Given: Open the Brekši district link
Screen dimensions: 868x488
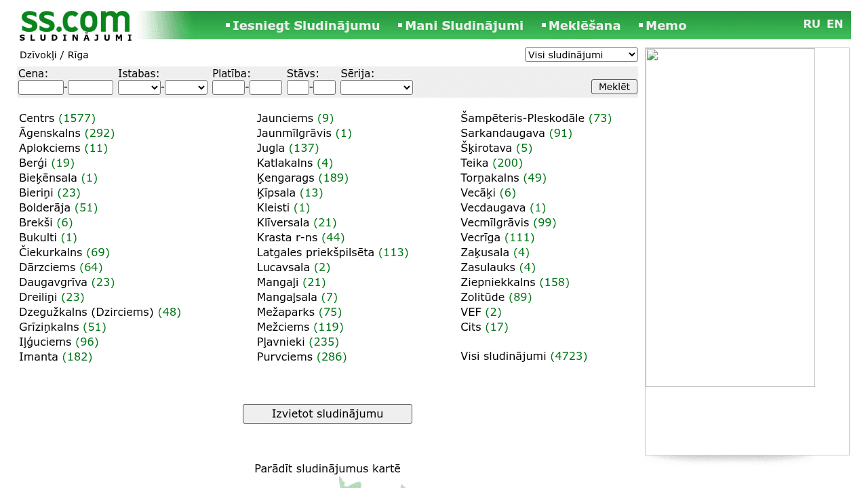Looking at the screenshot, I should tap(36, 222).
